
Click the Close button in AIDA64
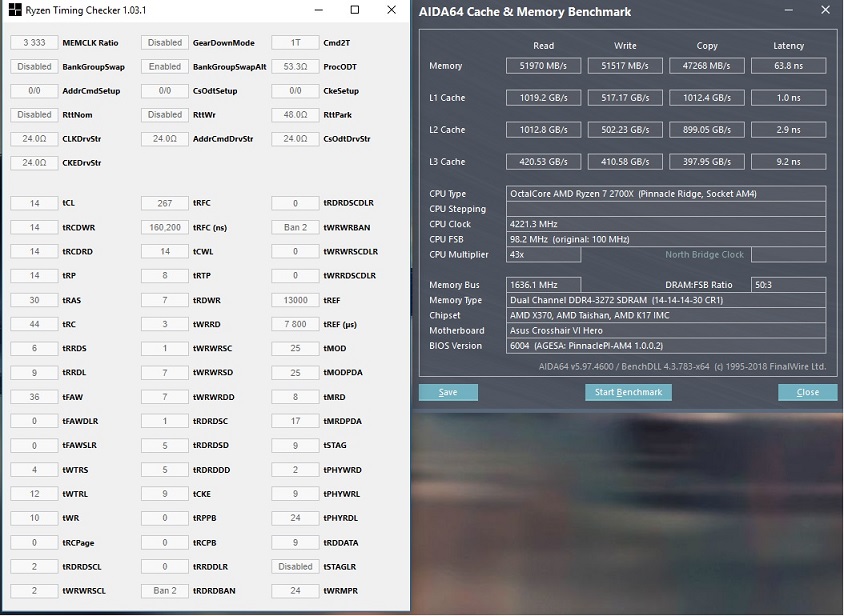tap(807, 392)
